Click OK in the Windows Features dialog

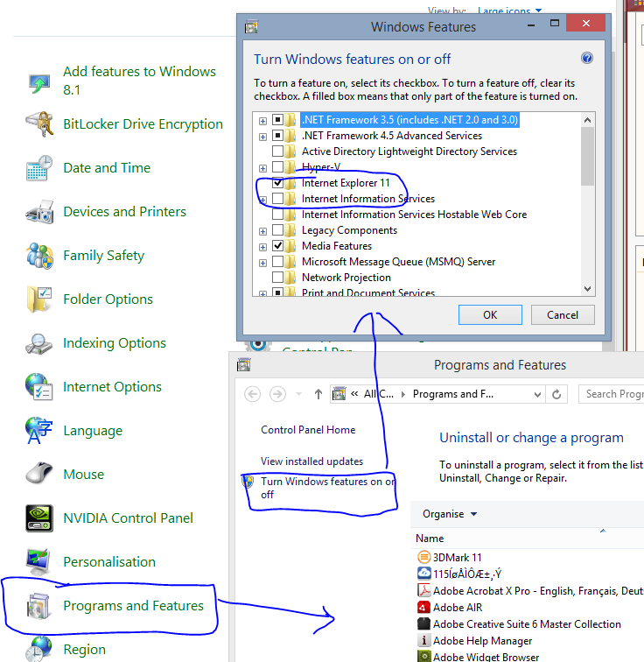pos(490,315)
